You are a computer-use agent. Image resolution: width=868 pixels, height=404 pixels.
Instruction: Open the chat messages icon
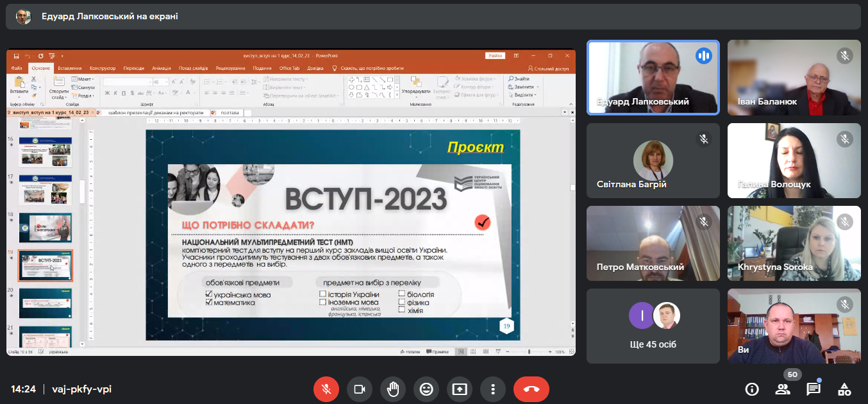tap(814, 389)
